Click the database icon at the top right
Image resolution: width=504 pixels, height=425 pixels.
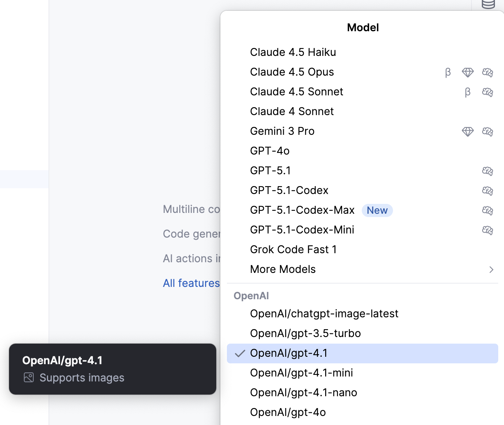pyautogui.click(x=488, y=5)
